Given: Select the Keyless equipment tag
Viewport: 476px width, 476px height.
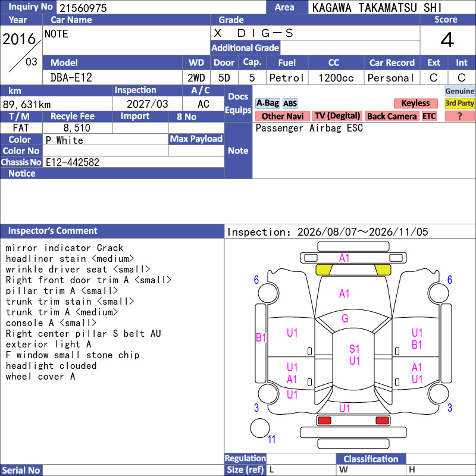Looking at the screenshot, I should click(415, 103).
